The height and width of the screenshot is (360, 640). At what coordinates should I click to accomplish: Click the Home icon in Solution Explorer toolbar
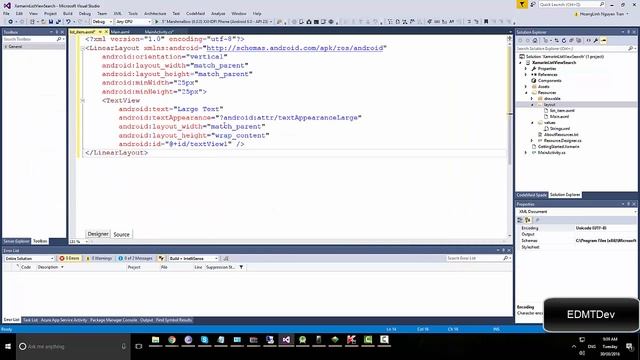coord(535,40)
